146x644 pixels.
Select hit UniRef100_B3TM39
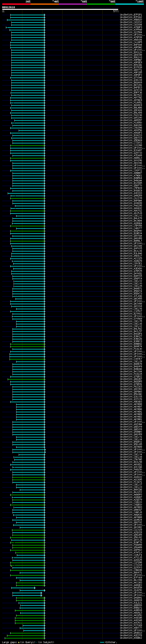131,67
